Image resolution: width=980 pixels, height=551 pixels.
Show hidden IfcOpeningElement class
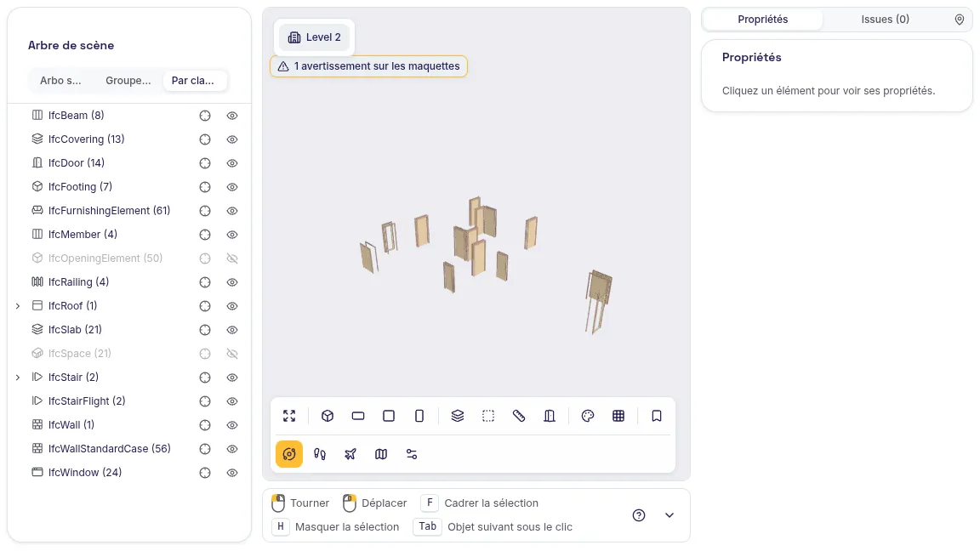(x=232, y=258)
